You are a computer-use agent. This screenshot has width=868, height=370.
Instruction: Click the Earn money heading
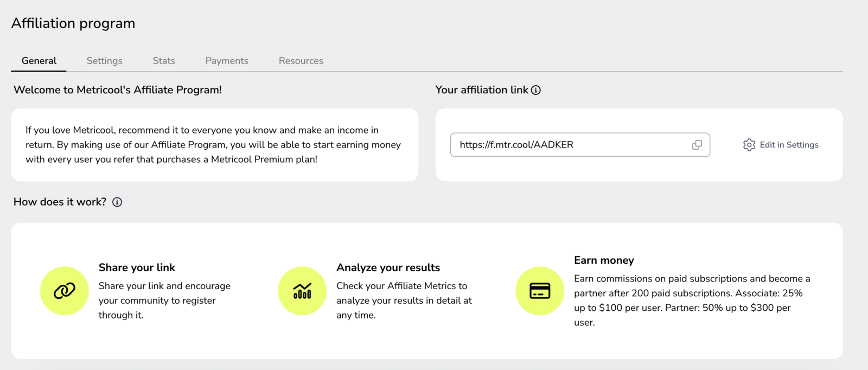click(x=604, y=260)
